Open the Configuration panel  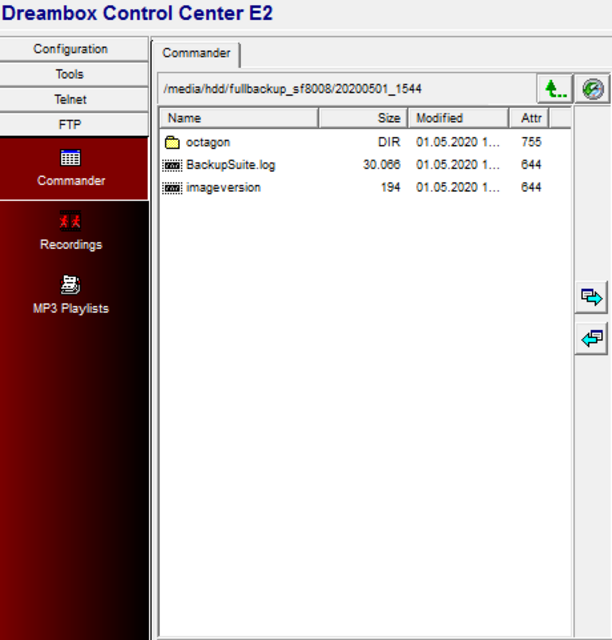coord(74,49)
